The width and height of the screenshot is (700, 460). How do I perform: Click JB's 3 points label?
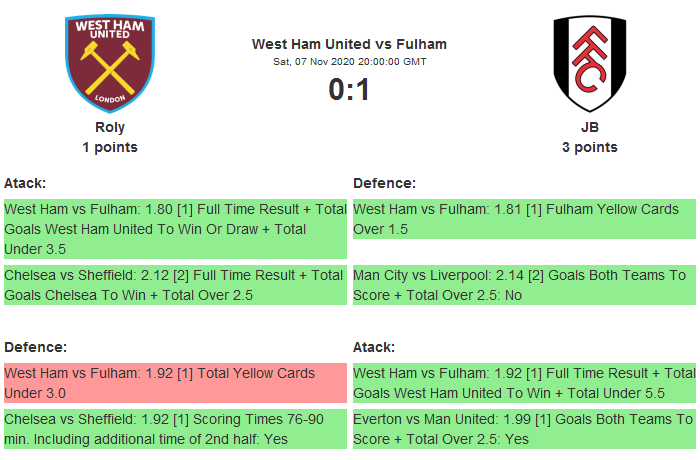[x=589, y=147]
